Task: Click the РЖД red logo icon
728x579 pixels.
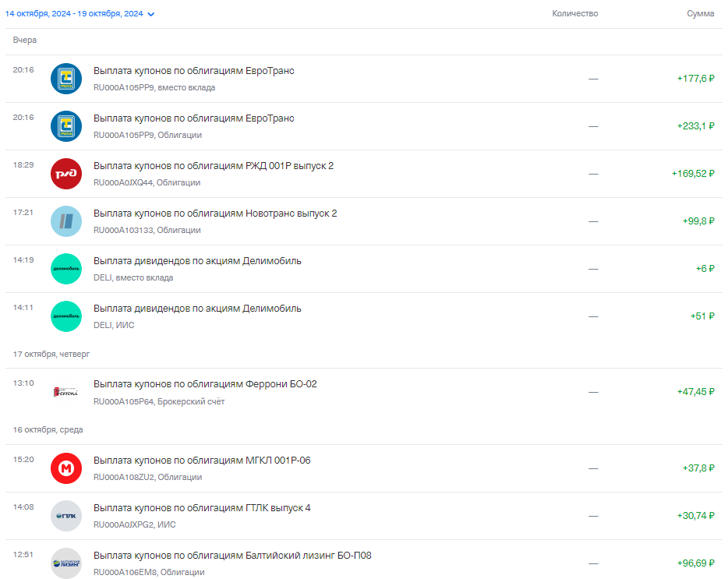Action: (x=66, y=174)
